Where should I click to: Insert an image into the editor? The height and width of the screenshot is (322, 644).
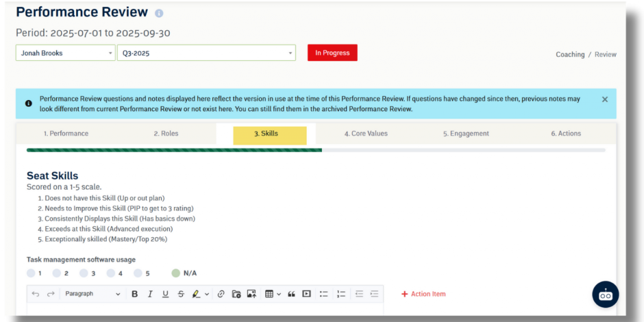[252, 294]
